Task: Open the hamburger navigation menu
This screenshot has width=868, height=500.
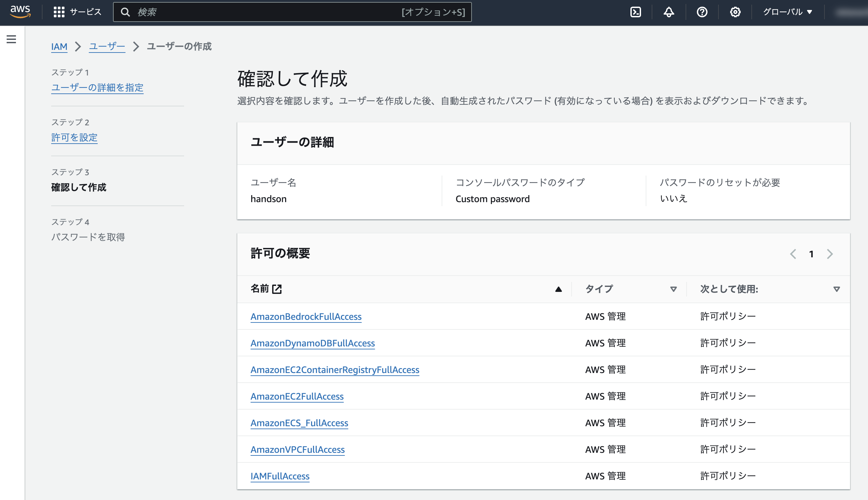Action: coord(11,39)
